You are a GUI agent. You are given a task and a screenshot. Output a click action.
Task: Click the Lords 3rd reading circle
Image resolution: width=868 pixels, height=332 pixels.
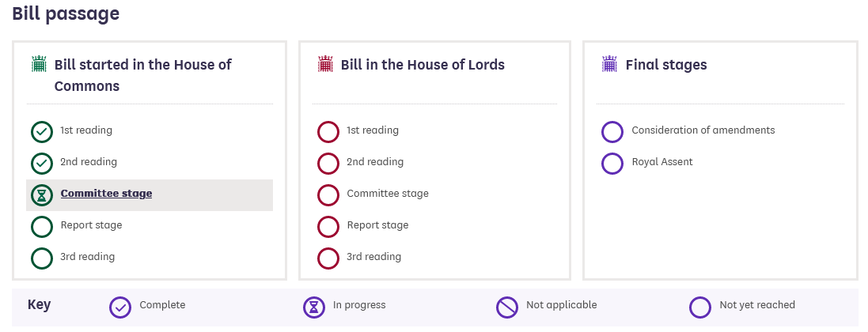tap(328, 258)
